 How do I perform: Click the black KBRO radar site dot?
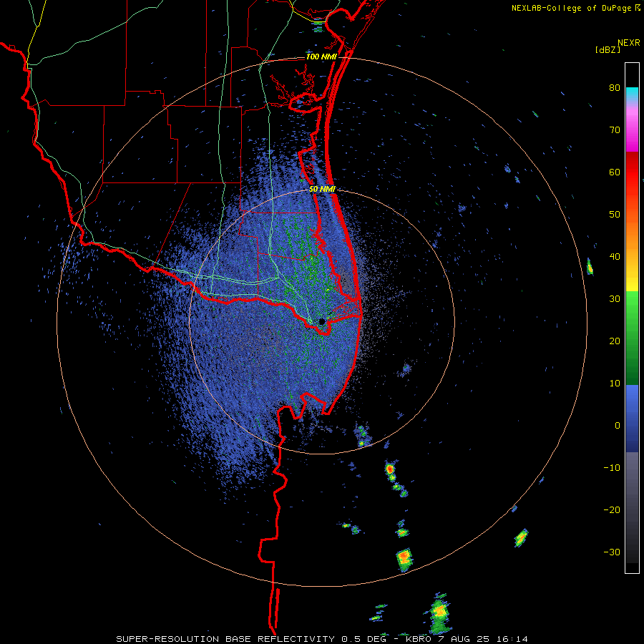[322, 321]
